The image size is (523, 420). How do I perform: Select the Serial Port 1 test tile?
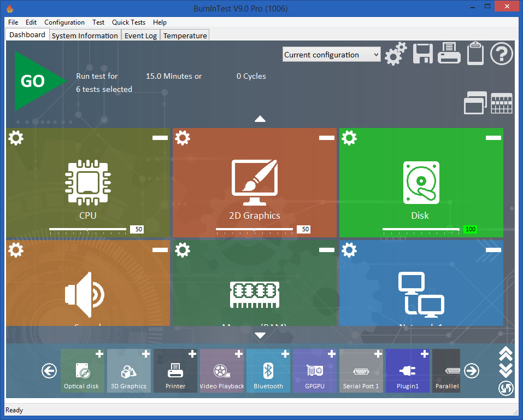click(361, 371)
